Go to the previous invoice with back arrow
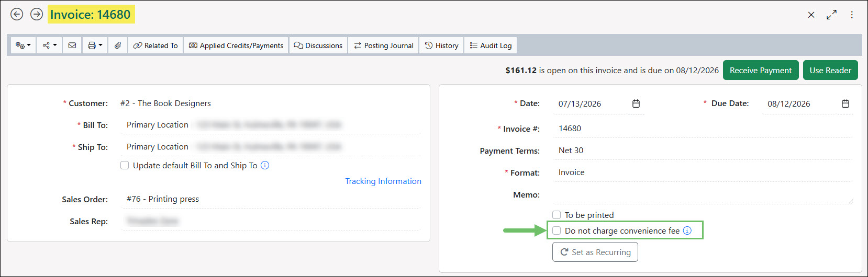This screenshot has width=868, height=277. tap(17, 14)
